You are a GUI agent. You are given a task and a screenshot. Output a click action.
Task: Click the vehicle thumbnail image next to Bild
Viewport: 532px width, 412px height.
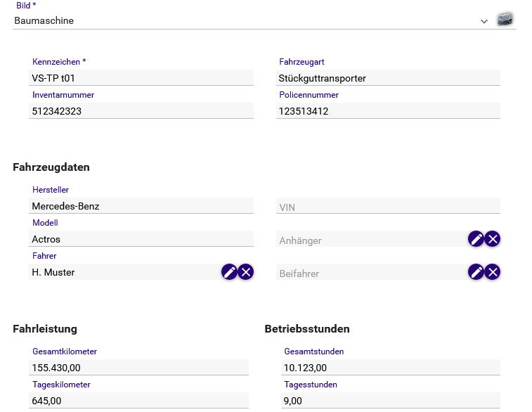click(505, 19)
